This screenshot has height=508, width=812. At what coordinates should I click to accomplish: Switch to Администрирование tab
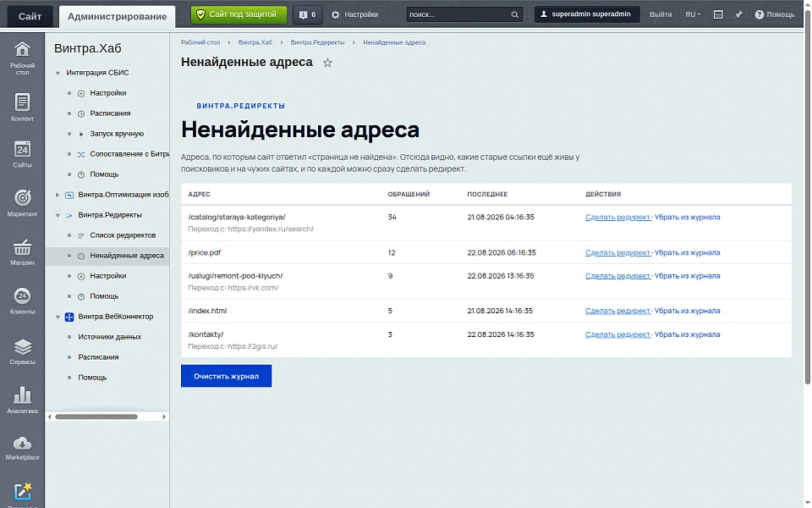pos(117,16)
